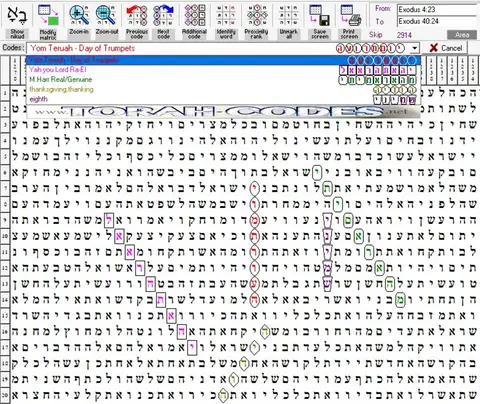This screenshot has height=404, width=480.
Task: Select 'M.Harr Real/Genuine' code entry
Action: (x=223, y=80)
